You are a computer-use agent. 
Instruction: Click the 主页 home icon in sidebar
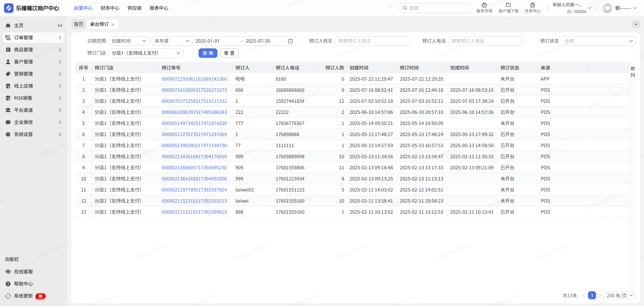click(8, 26)
